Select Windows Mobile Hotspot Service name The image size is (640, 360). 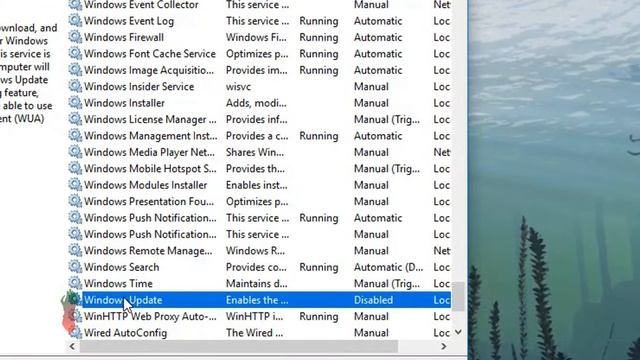(x=150, y=169)
